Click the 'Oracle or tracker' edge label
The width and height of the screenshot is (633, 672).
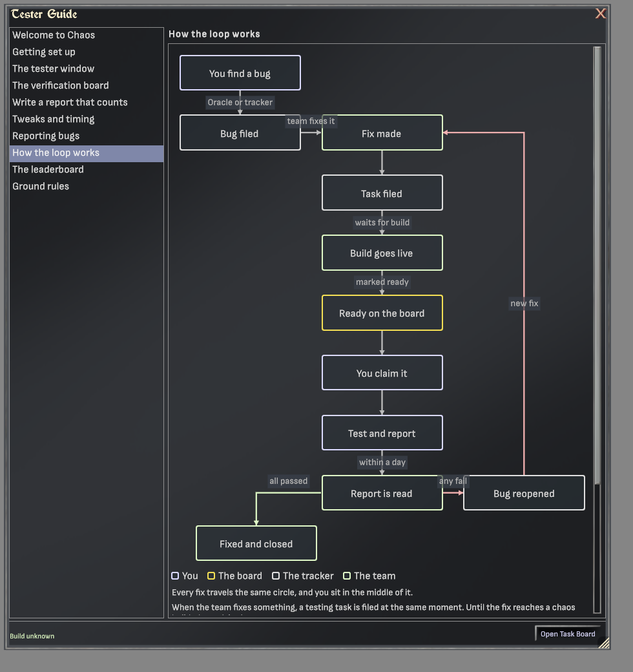(x=240, y=103)
